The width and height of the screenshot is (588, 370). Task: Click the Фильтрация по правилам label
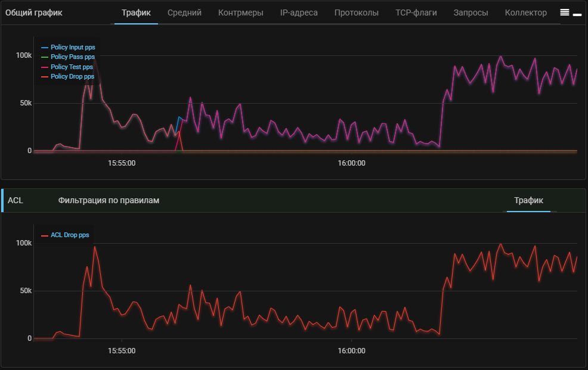[109, 201]
